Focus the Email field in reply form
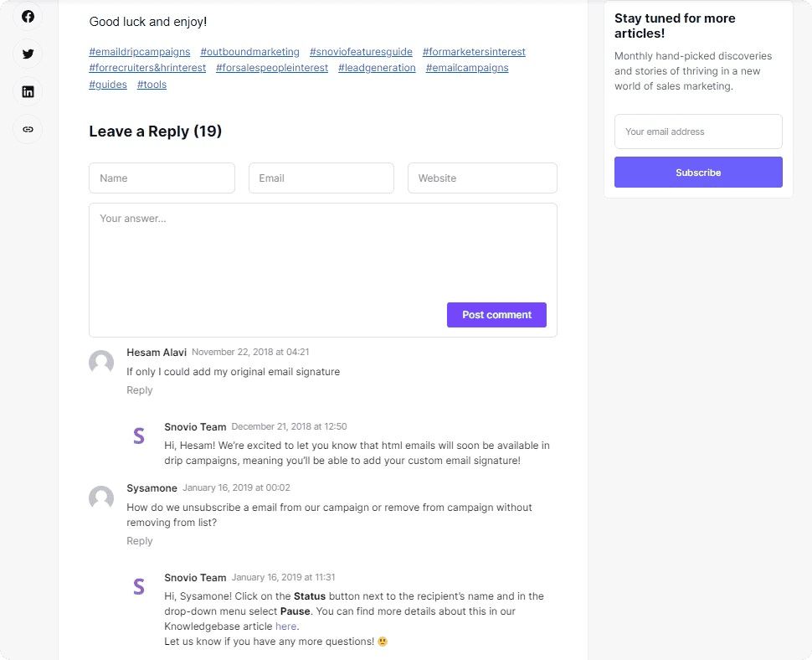 pyautogui.click(x=321, y=178)
